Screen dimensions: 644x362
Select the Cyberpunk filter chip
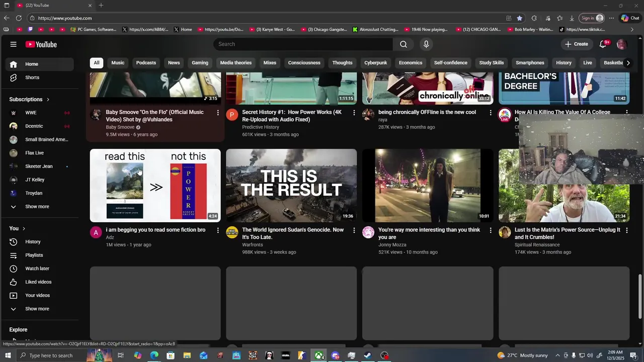(376, 63)
